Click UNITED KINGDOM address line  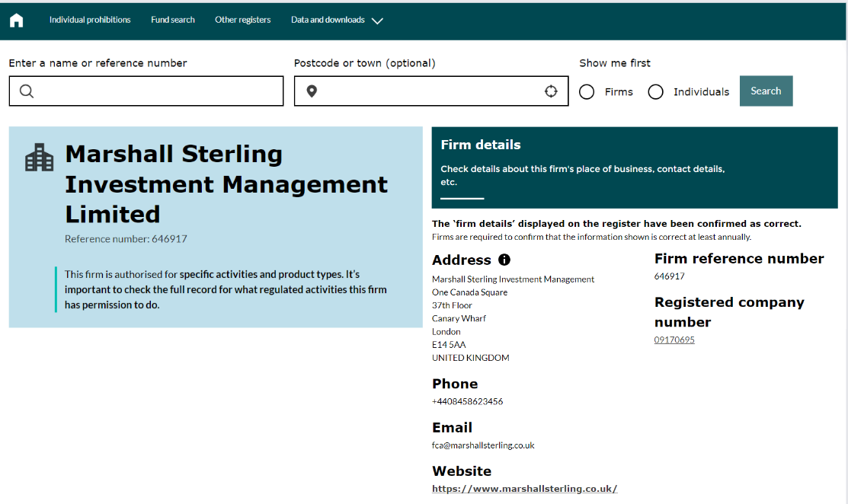point(471,358)
